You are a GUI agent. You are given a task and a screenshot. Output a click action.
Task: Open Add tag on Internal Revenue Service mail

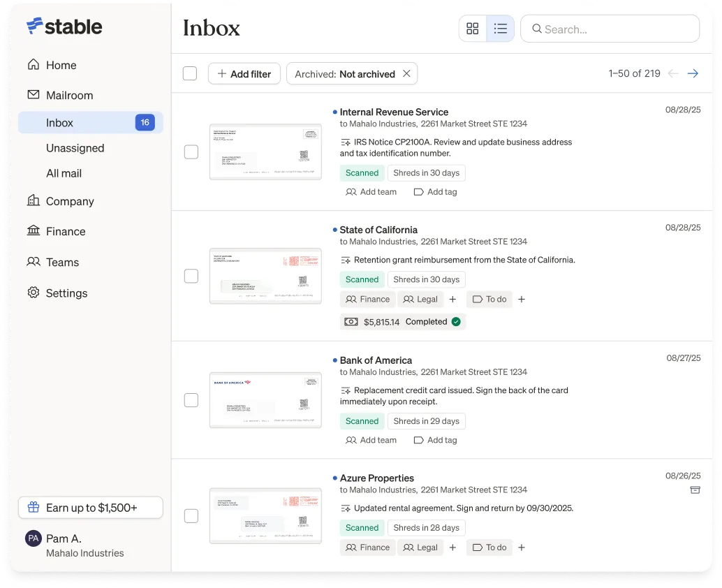point(436,192)
